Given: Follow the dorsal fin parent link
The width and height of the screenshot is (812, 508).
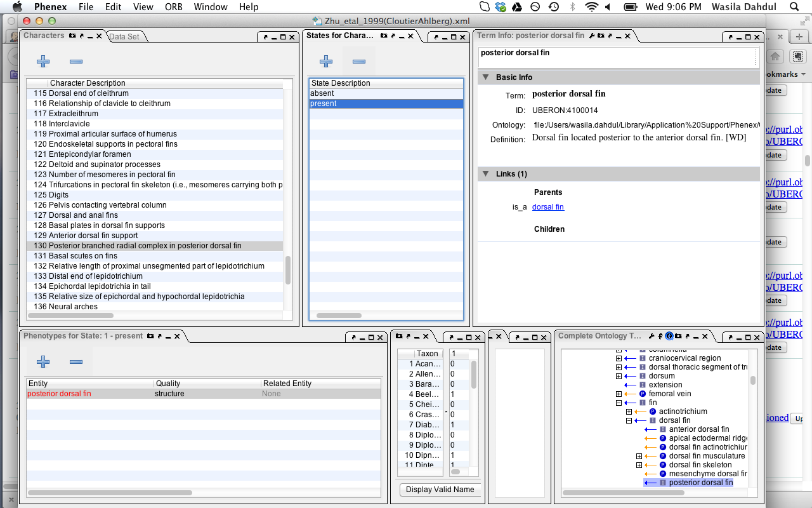Looking at the screenshot, I should tap(548, 207).
